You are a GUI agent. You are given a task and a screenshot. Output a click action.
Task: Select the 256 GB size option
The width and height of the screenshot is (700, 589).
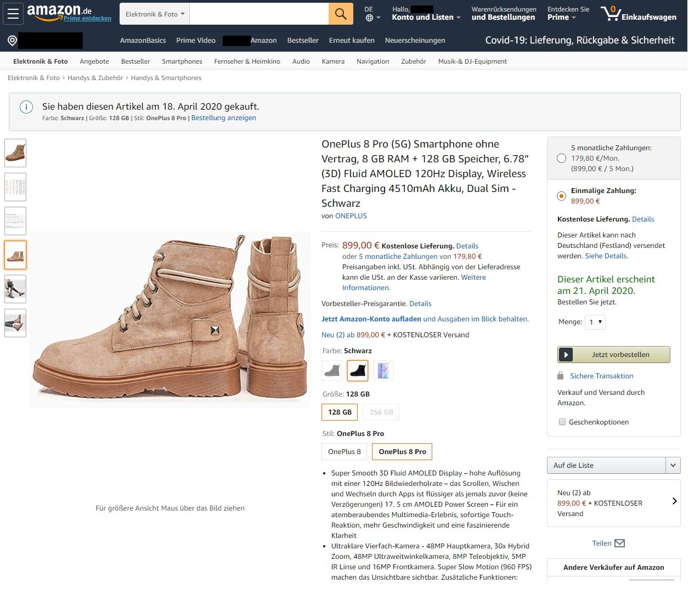(381, 412)
